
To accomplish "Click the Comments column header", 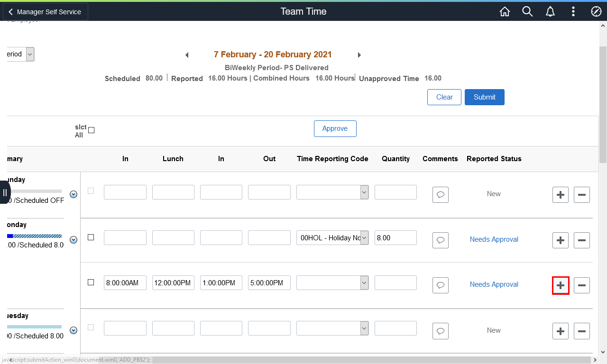I will (440, 159).
